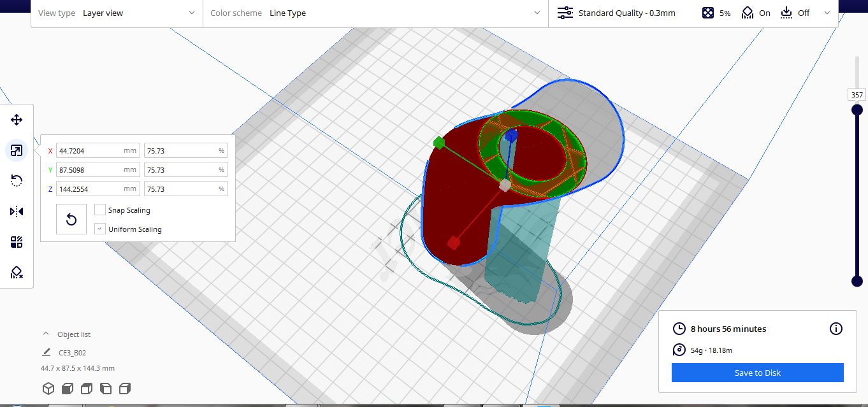Rename model CE3_B02 with pencil icon
This screenshot has height=407, width=868.
click(x=46, y=352)
